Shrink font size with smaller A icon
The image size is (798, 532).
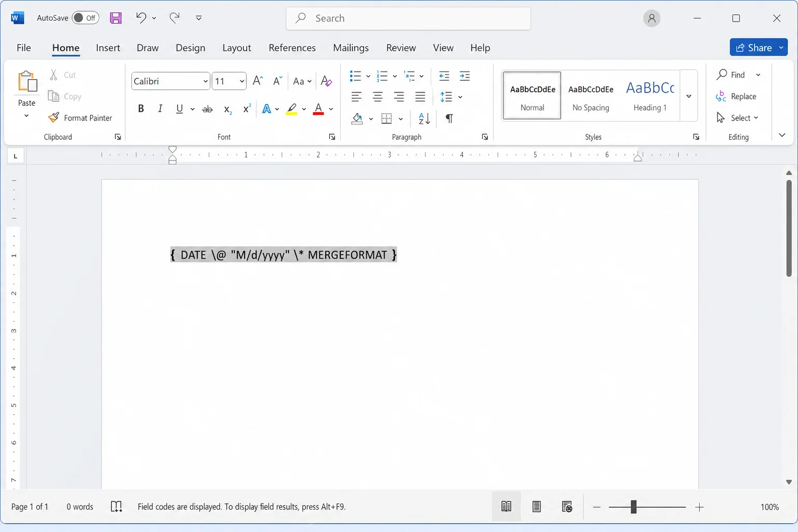[278, 81]
